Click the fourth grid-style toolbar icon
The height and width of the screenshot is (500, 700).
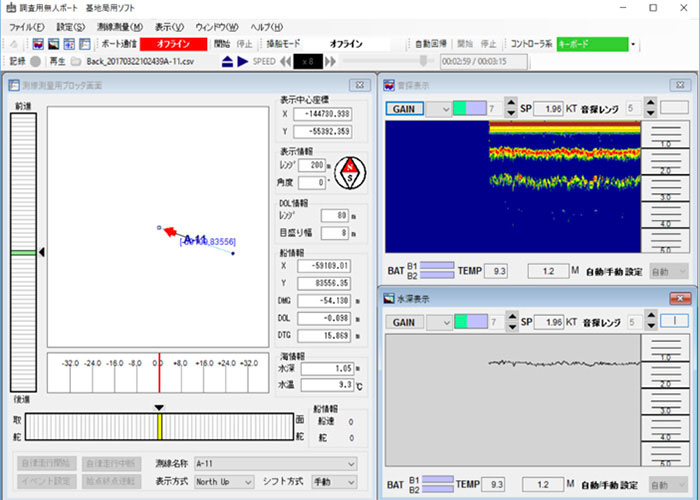[x=85, y=44]
